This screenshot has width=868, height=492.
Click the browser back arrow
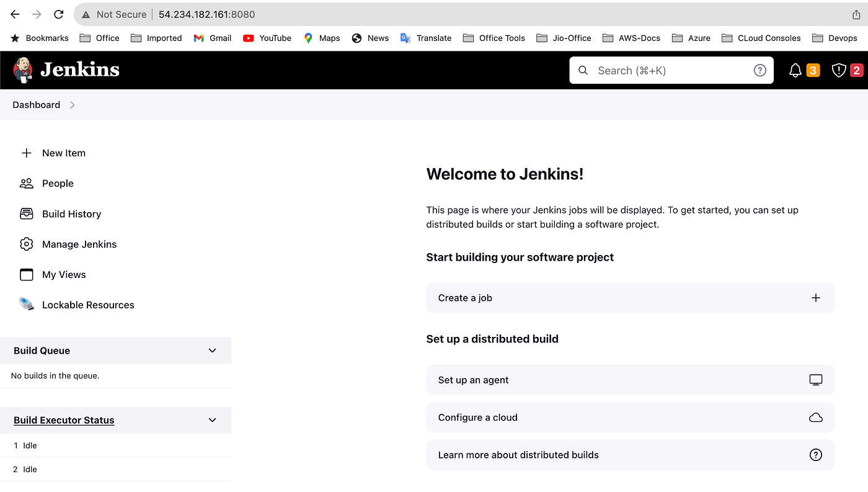coord(15,14)
